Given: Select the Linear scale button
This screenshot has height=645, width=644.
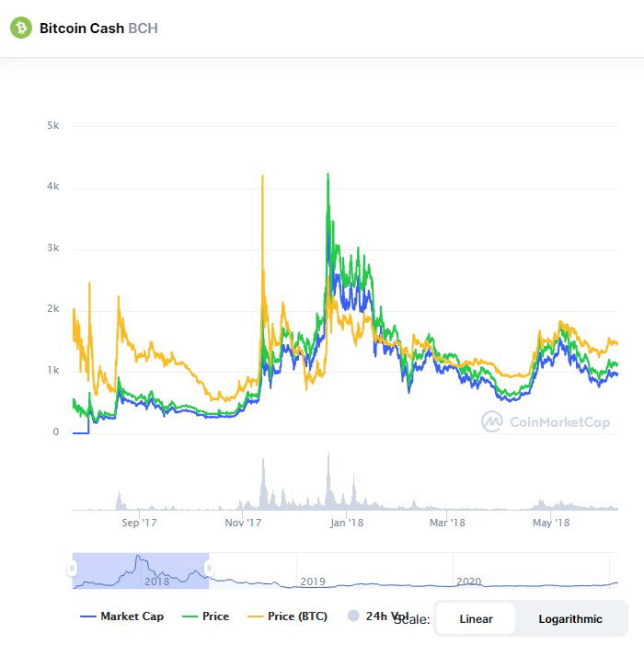Looking at the screenshot, I should click(x=476, y=618).
